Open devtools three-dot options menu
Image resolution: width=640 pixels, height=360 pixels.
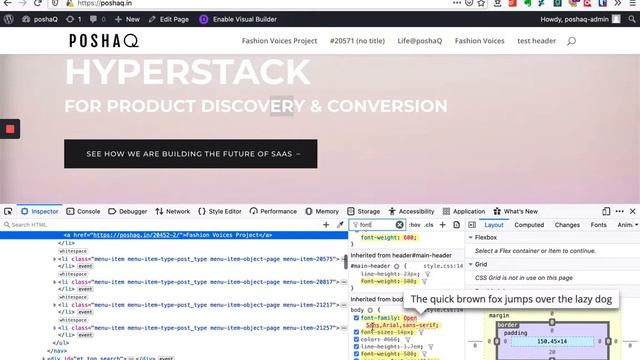(620, 211)
